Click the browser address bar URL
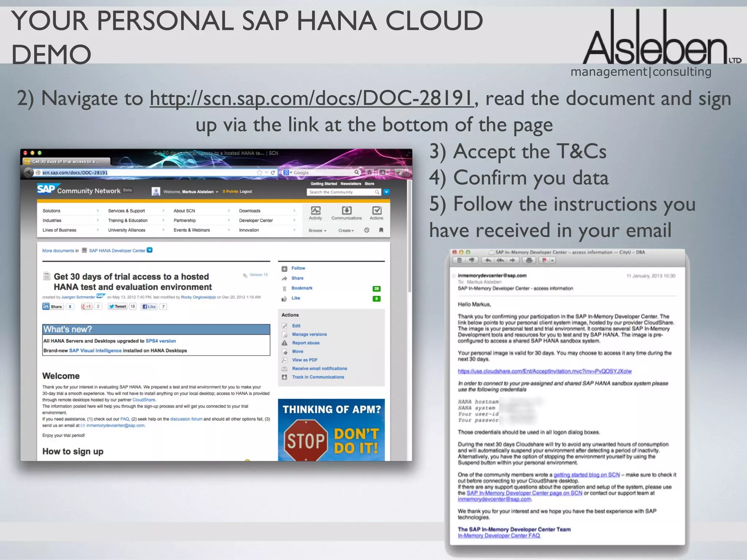Viewport: 747px width, 560px height. [x=146, y=172]
